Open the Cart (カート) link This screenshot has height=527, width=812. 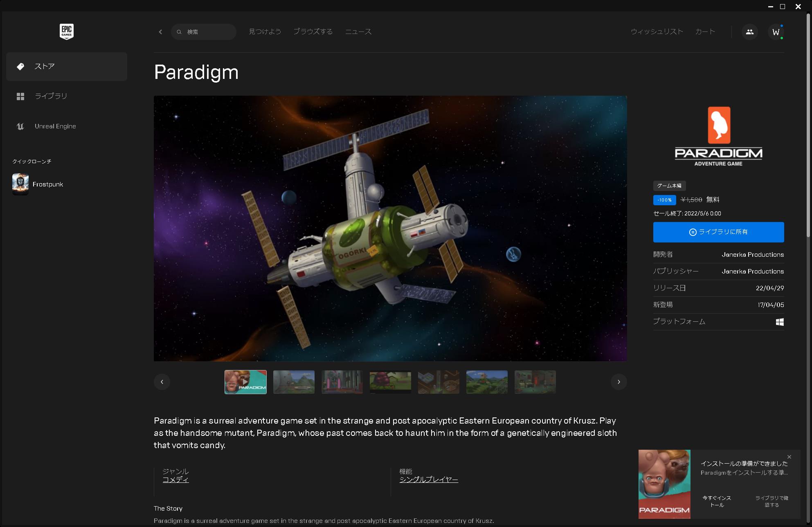(x=705, y=31)
